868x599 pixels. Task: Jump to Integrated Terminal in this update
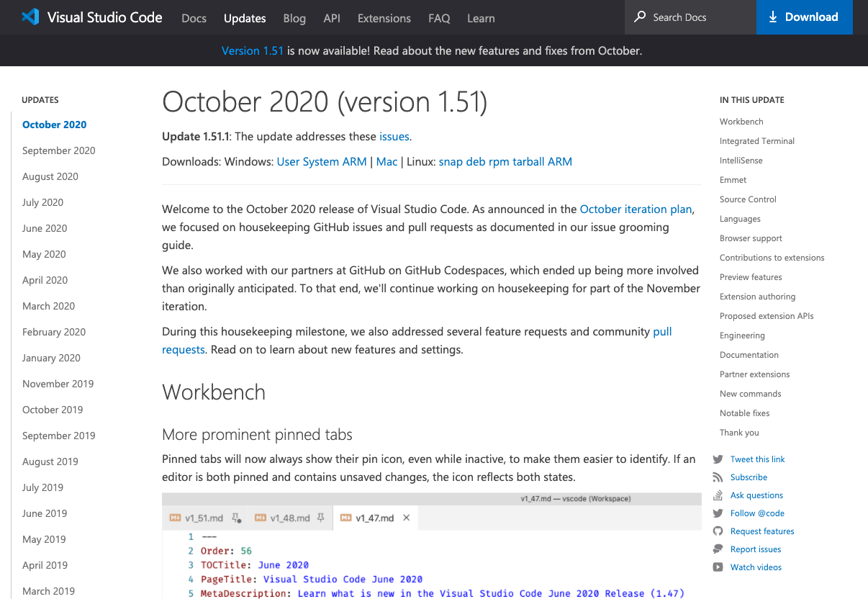point(757,140)
